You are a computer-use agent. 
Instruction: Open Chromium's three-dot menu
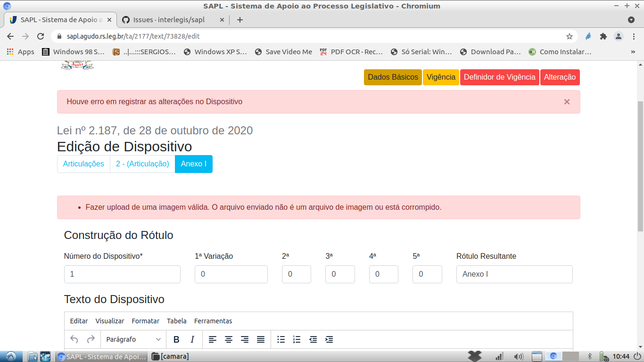click(634, 36)
